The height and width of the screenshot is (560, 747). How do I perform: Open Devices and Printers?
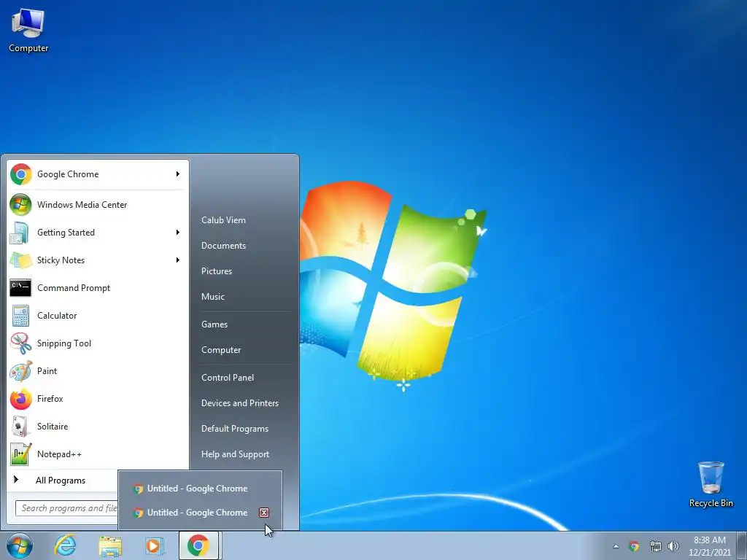click(239, 403)
